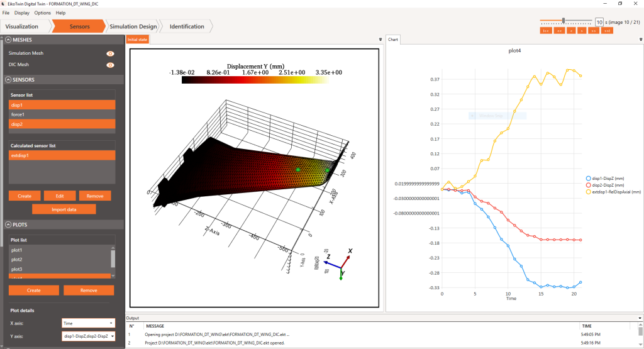Click the XYZ axis orientation triad
The width and height of the screenshot is (644, 349).
coord(340,265)
